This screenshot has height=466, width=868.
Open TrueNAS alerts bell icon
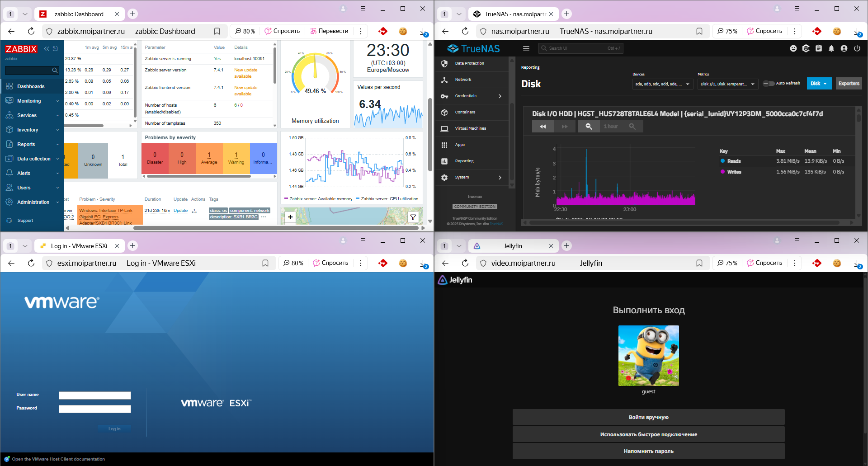[x=831, y=48]
